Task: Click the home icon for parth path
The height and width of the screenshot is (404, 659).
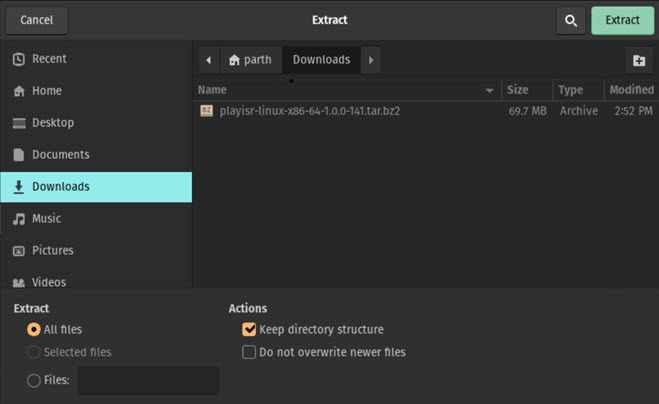Action: tap(234, 60)
